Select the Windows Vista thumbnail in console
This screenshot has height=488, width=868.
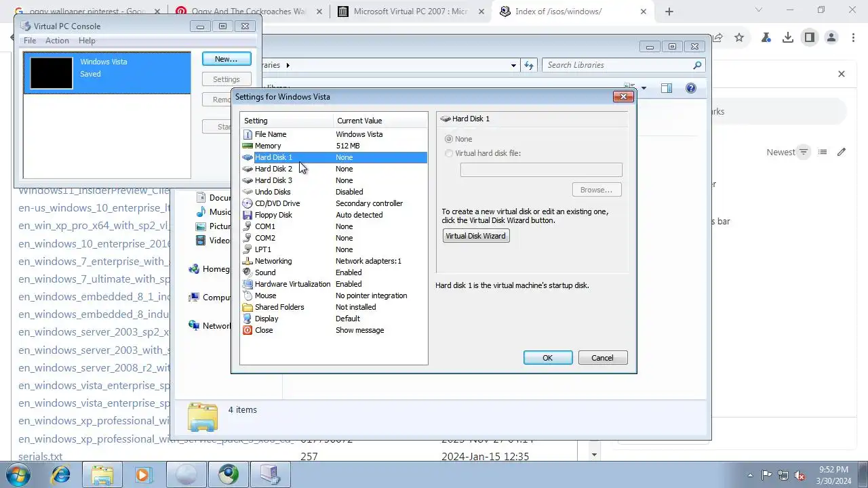[x=51, y=73]
